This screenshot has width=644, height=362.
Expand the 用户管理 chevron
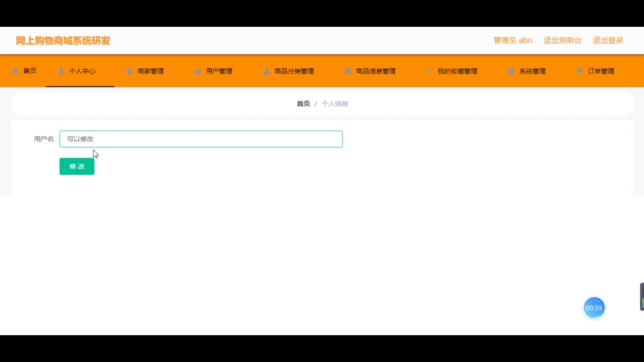pyautogui.click(x=239, y=71)
